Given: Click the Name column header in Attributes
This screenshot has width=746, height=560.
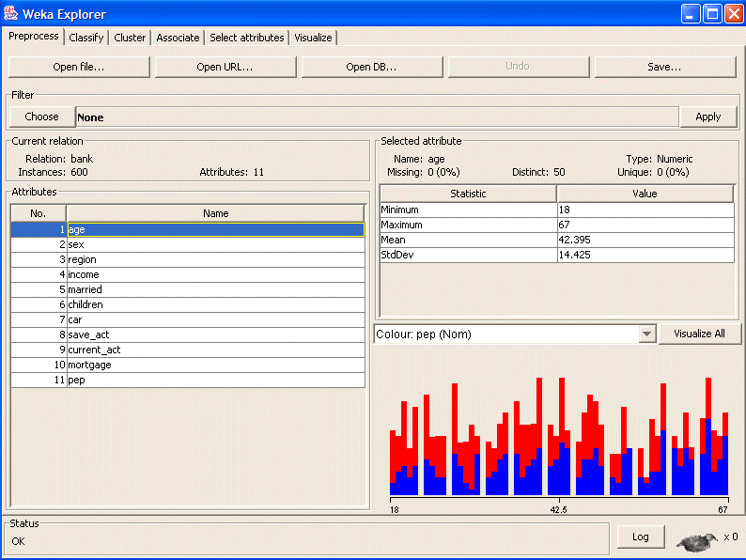Looking at the screenshot, I should pyautogui.click(x=215, y=213).
